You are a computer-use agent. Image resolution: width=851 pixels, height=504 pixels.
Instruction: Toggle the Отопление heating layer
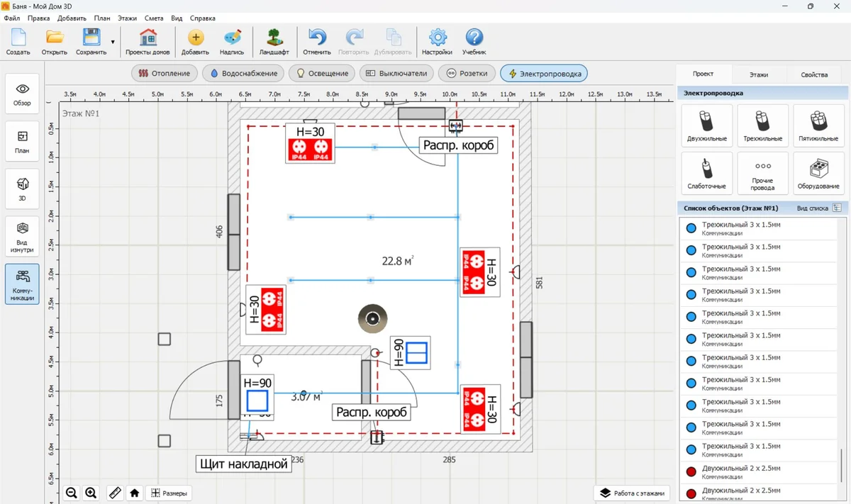[x=164, y=73]
